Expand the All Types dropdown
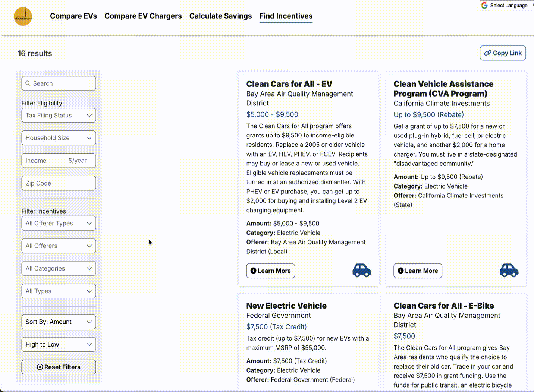The height and width of the screenshot is (392, 534). (59, 291)
